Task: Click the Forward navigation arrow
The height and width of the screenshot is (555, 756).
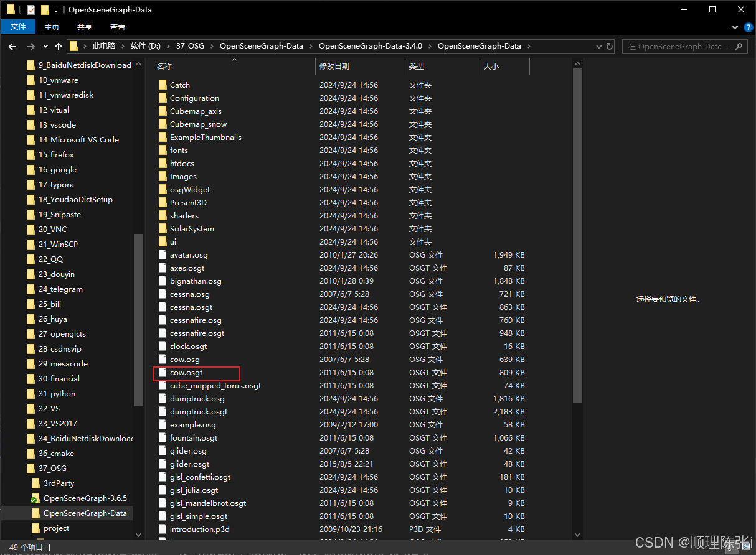Action: click(31, 47)
